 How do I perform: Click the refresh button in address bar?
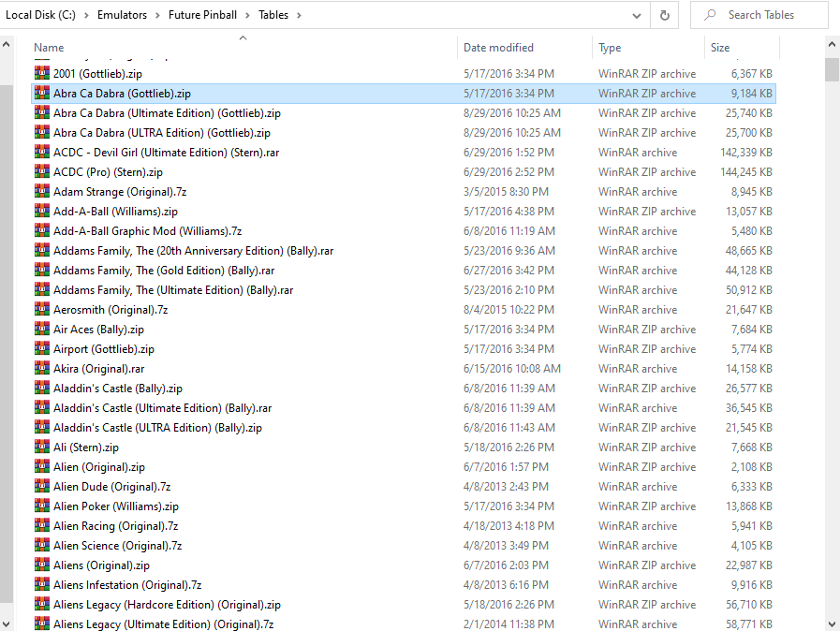tap(664, 15)
